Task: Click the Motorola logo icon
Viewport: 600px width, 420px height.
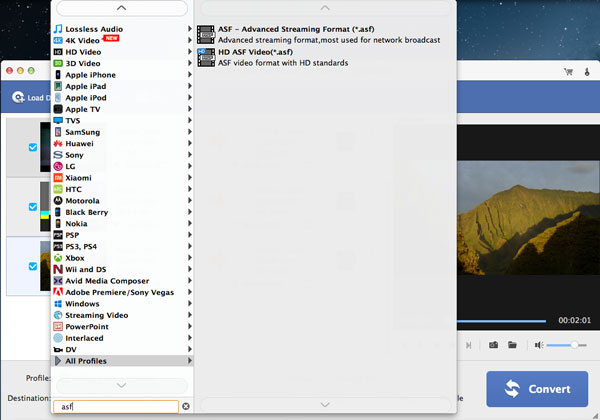Action: pyautogui.click(x=58, y=200)
